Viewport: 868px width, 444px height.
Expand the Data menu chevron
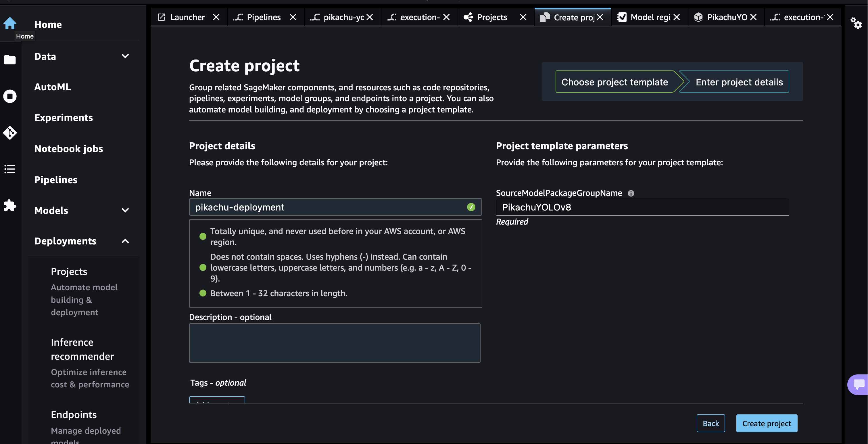125,56
